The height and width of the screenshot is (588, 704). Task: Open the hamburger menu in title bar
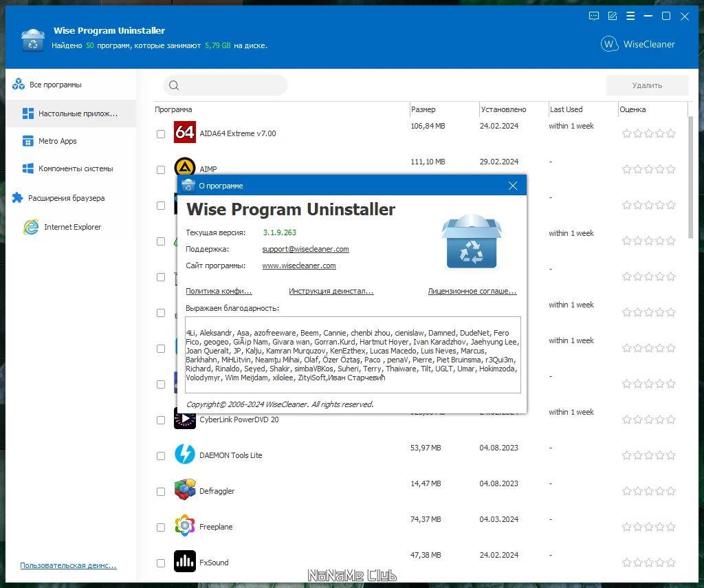point(630,17)
